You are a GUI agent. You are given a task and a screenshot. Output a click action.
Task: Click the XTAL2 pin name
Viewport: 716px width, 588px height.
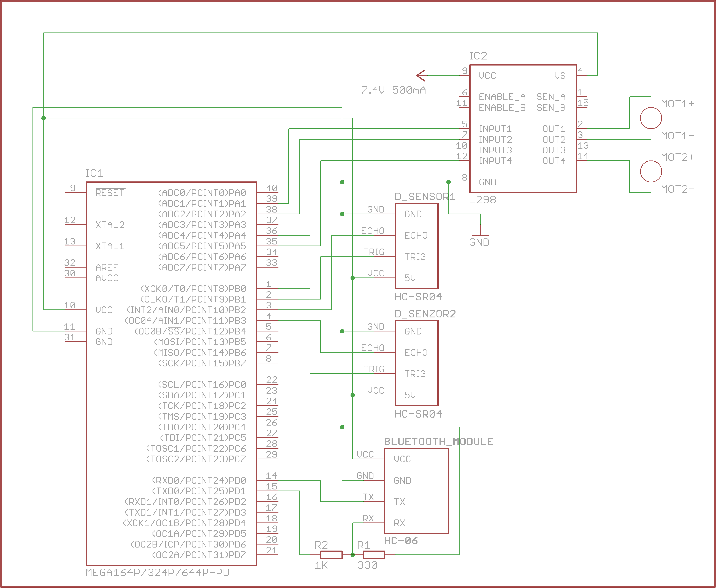pos(110,225)
